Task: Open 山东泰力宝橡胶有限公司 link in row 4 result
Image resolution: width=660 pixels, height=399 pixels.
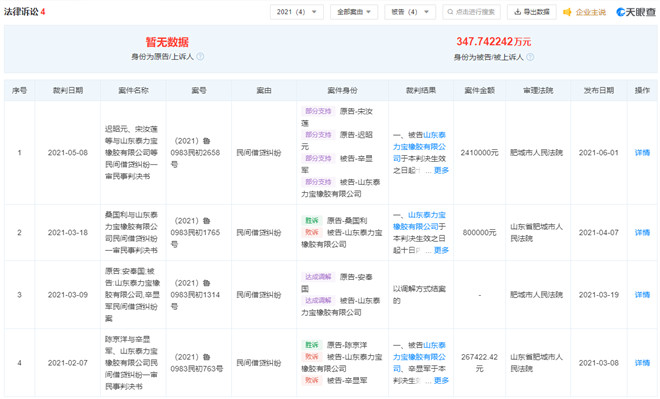Action: point(419,357)
